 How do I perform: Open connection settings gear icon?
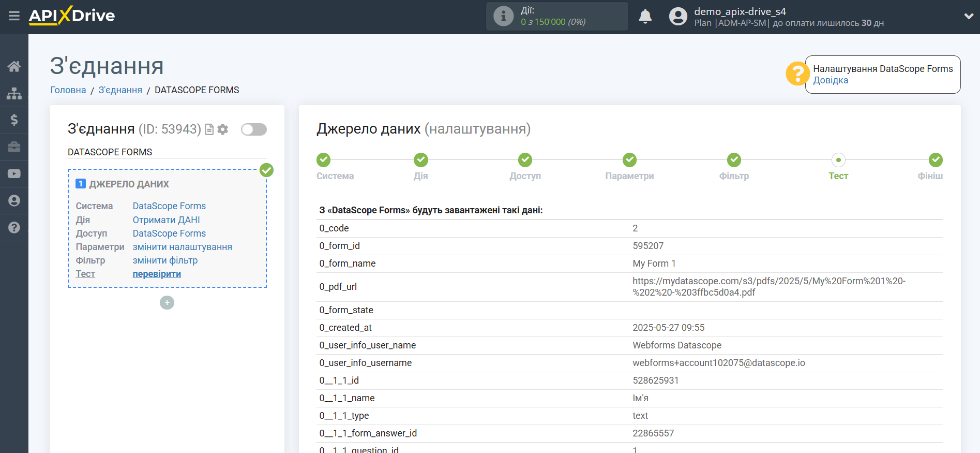(223, 129)
